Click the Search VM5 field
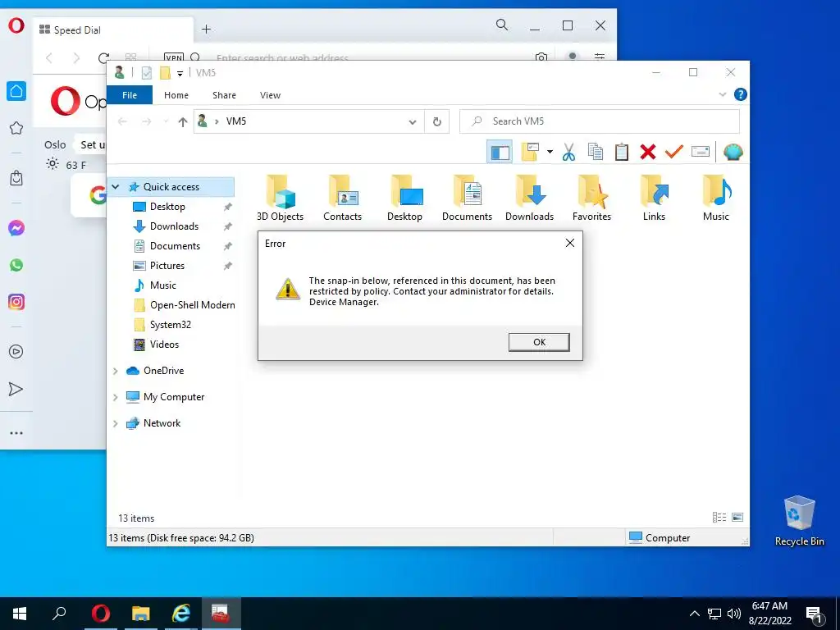840x630 pixels. coord(600,121)
